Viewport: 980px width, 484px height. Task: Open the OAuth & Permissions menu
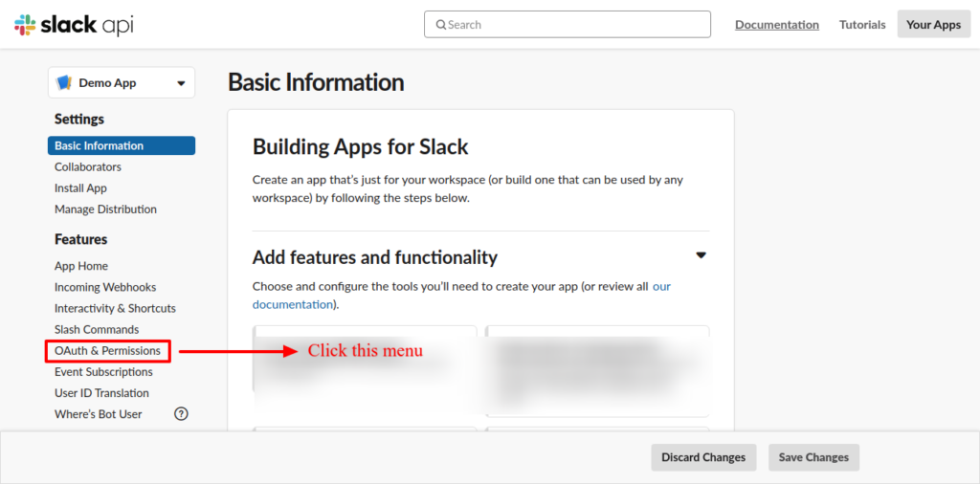tap(107, 351)
